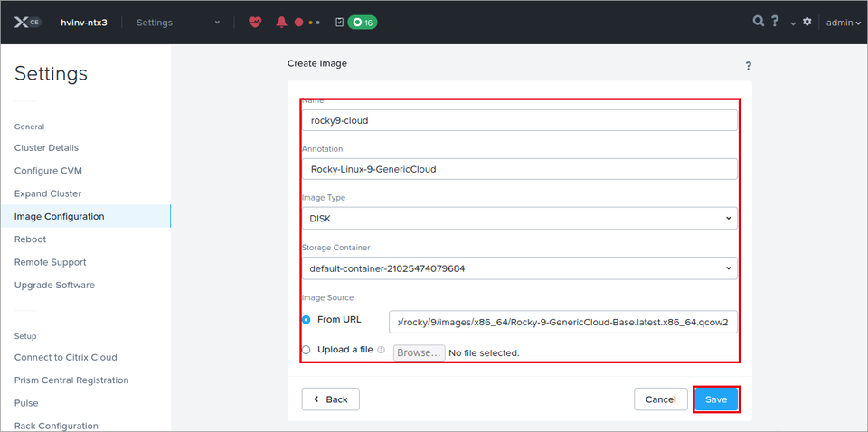Open the settings gear icon
This screenshot has width=868, height=432.
807,22
